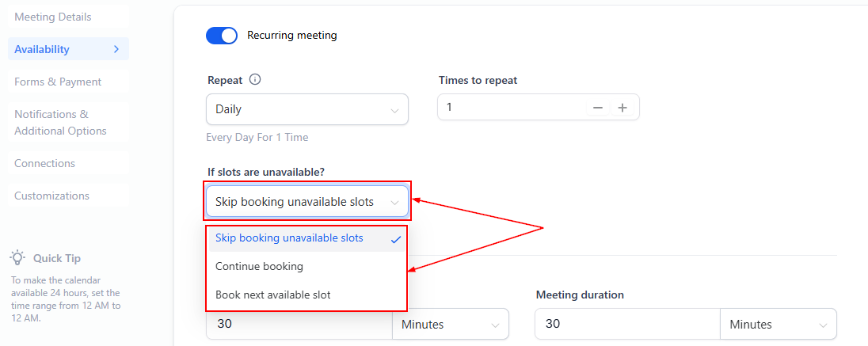
Task: Open Notifications & Additional Options
Action: [x=60, y=123]
